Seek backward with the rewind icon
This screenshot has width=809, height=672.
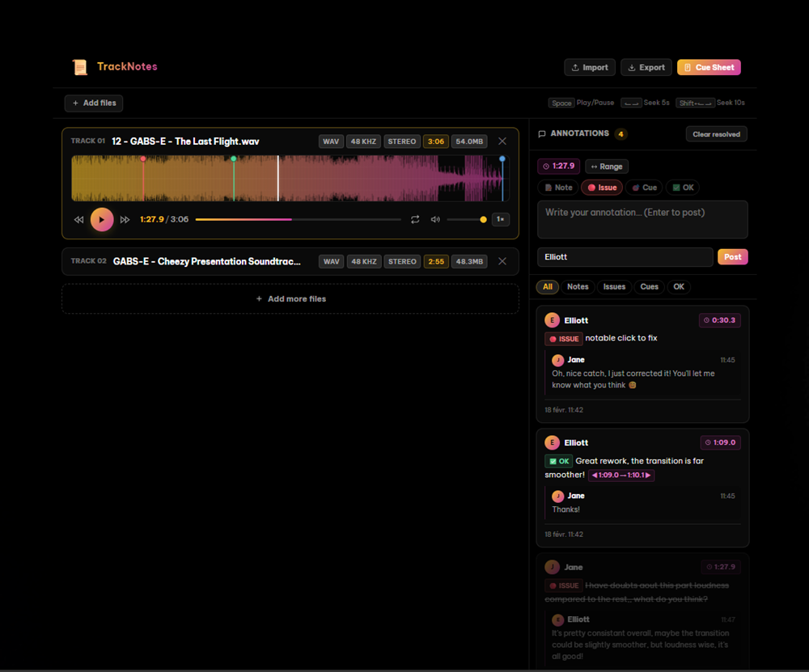(78, 219)
